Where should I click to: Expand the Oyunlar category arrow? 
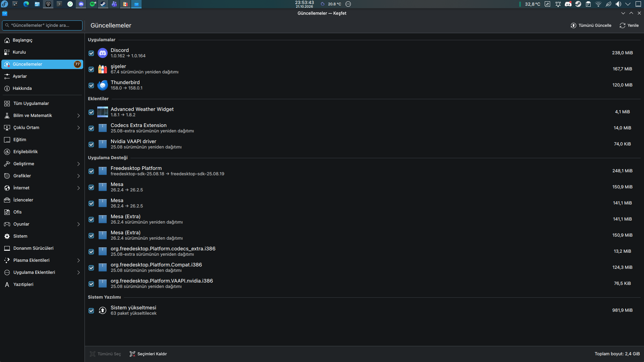[78, 224]
